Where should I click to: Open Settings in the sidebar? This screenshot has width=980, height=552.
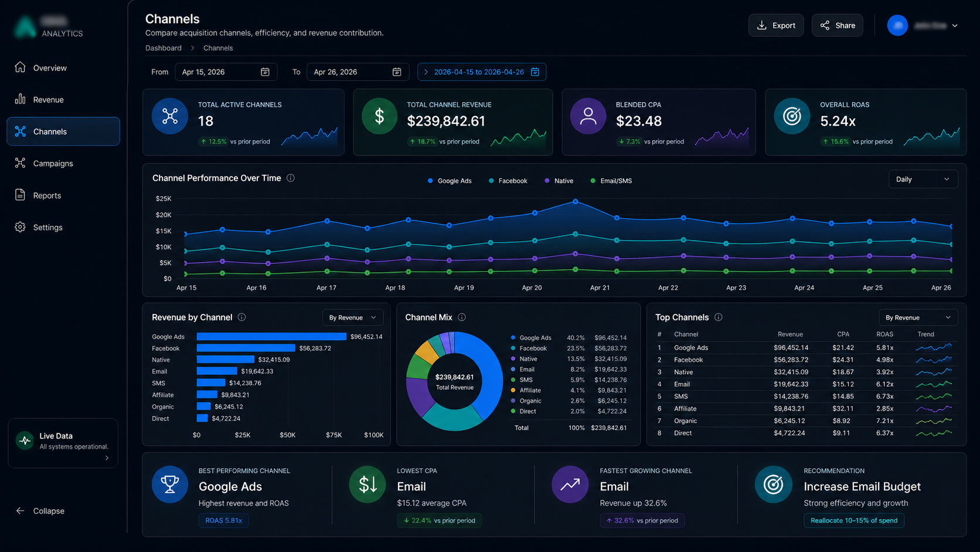click(x=63, y=228)
